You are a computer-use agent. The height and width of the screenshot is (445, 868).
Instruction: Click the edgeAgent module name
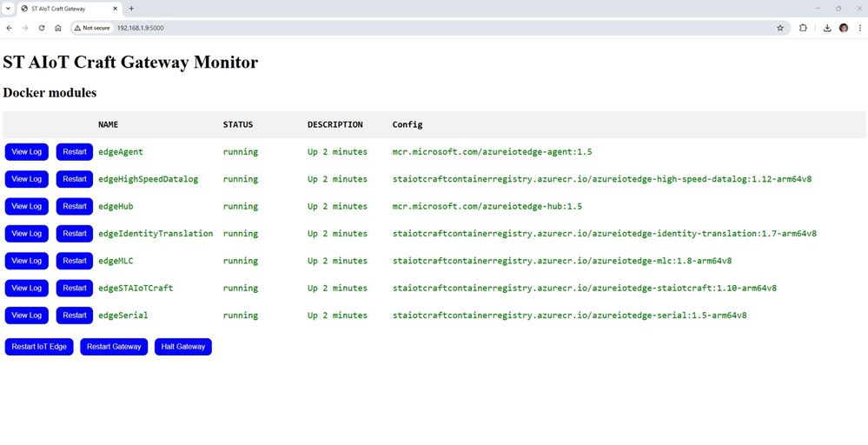point(121,151)
